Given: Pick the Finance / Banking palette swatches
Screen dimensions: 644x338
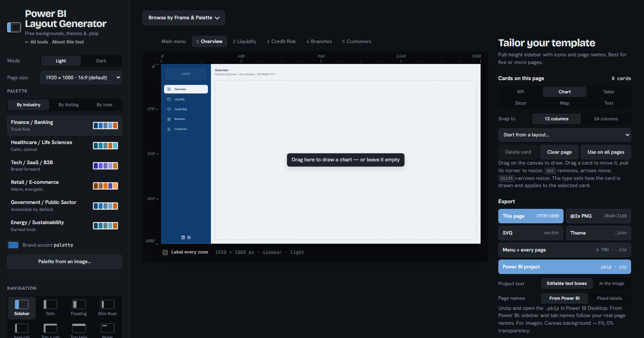Looking at the screenshot, I should [x=105, y=126].
